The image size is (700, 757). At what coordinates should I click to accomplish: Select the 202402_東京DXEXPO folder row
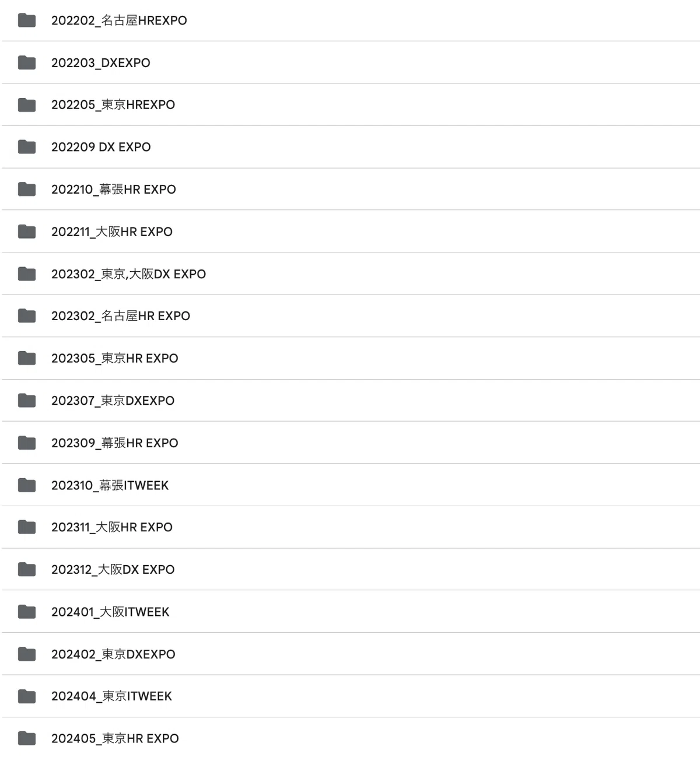pyautogui.click(x=350, y=654)
